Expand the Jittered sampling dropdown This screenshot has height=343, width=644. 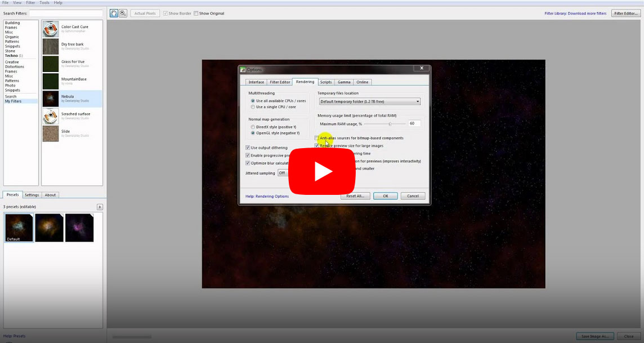click(x=284, y=173)
